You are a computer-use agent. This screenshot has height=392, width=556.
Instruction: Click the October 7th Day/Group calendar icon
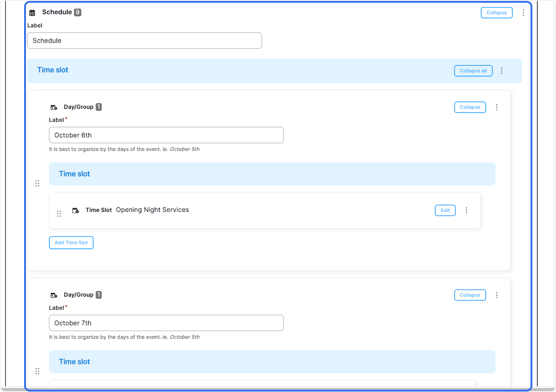[54, 295]
